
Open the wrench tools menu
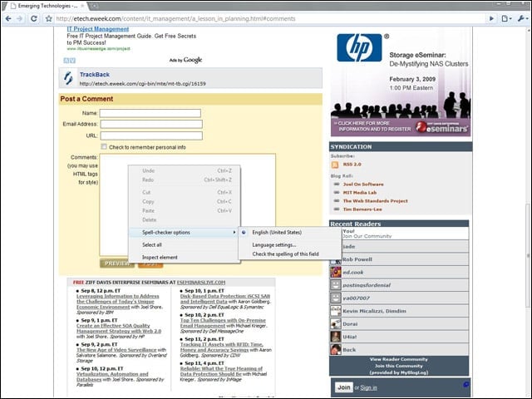coord(523,18)
